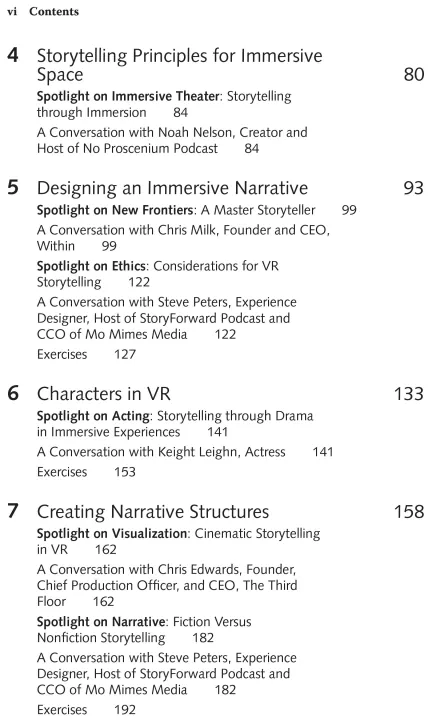
Task: Open the Chris Edwards conversation entry
Action: [167, 585]
